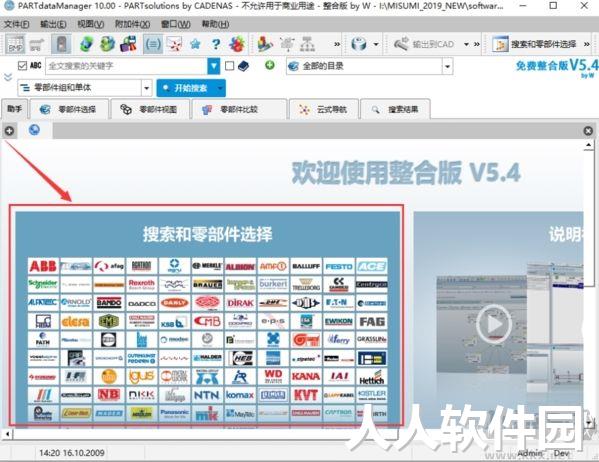Click the red star sketch toolbar icon

coord(175,44)
